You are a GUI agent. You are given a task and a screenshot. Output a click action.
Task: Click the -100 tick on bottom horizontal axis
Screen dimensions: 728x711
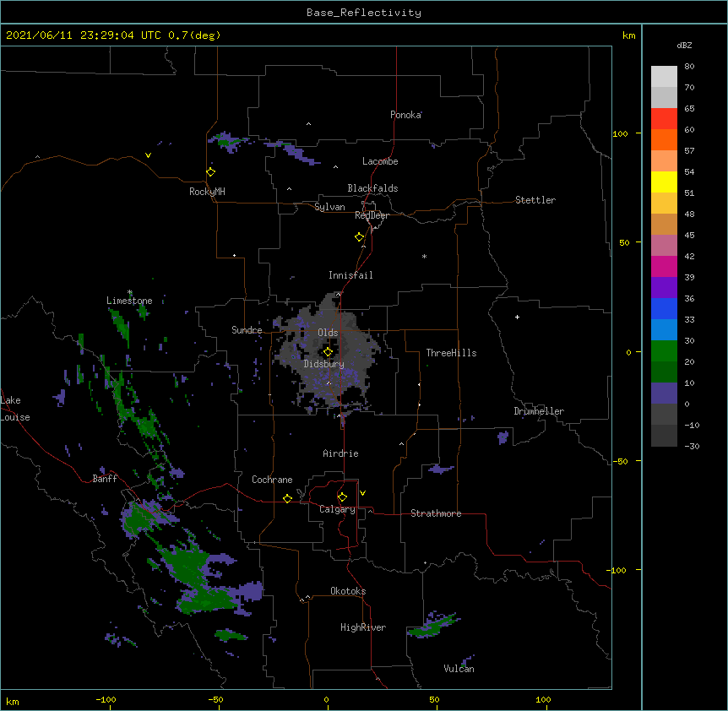(x=106, y=700)
